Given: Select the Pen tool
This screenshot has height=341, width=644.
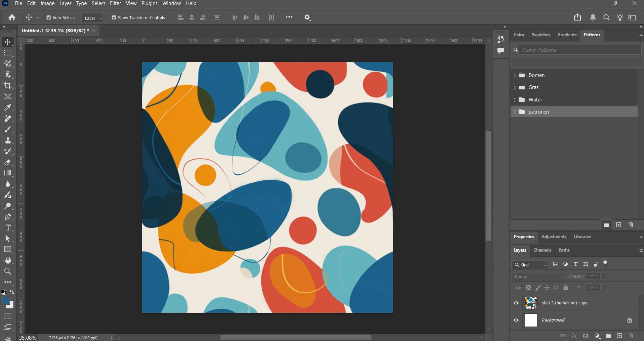Looking at the screenshot, I should click(7, 217).
